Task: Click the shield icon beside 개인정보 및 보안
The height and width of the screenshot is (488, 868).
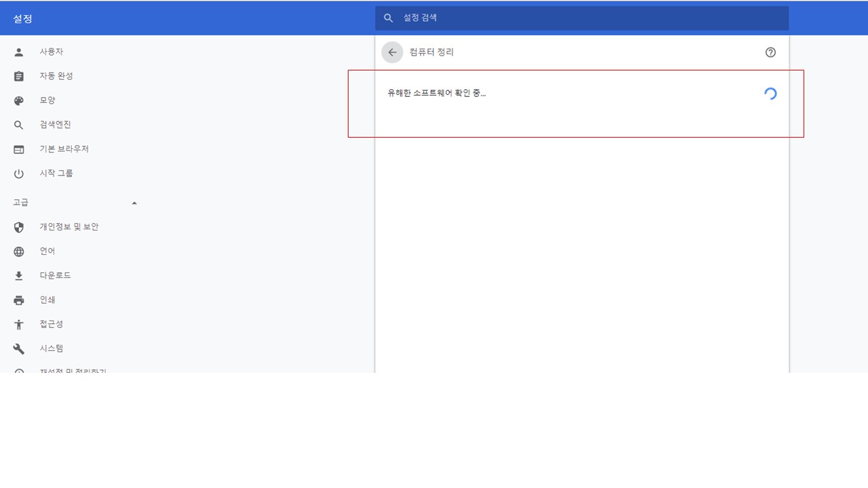Action: tap(19, 228)
